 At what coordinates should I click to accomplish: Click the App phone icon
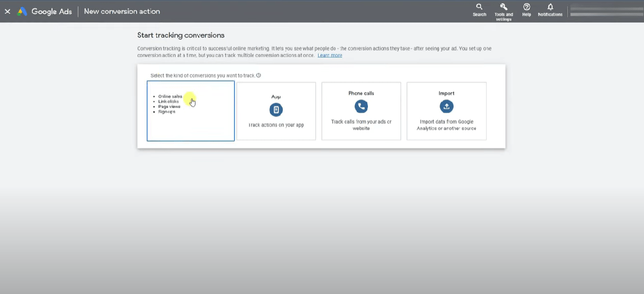[x=276, y=110]
